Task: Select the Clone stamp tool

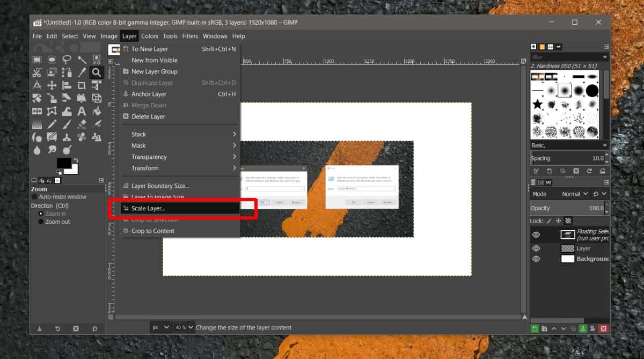Action: pyautogui.click(x=67, y=137)
